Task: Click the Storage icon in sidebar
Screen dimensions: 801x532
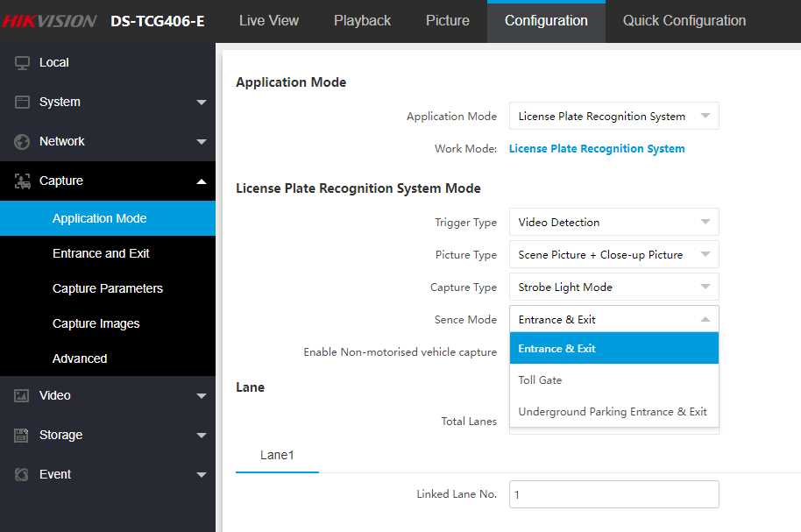Action: tap(22, 436)
